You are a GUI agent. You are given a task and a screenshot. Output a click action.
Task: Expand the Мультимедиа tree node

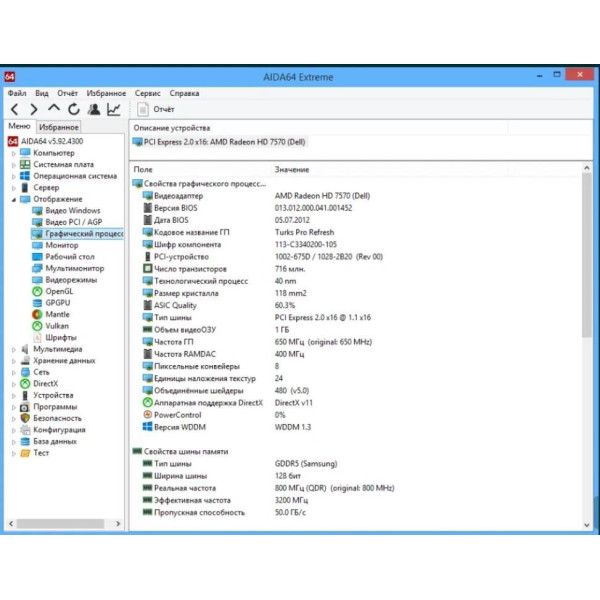point(14,349)
